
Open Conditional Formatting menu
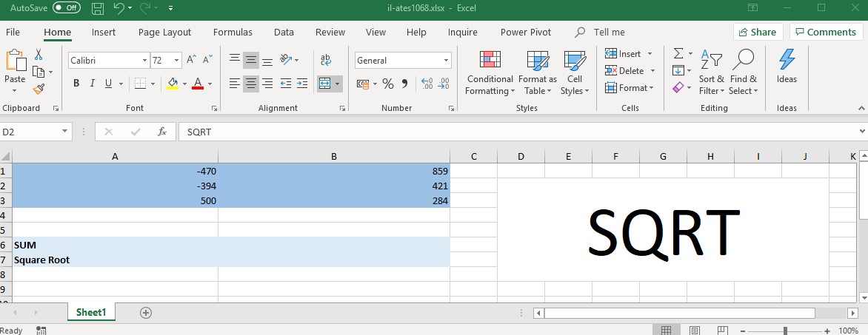490,73
